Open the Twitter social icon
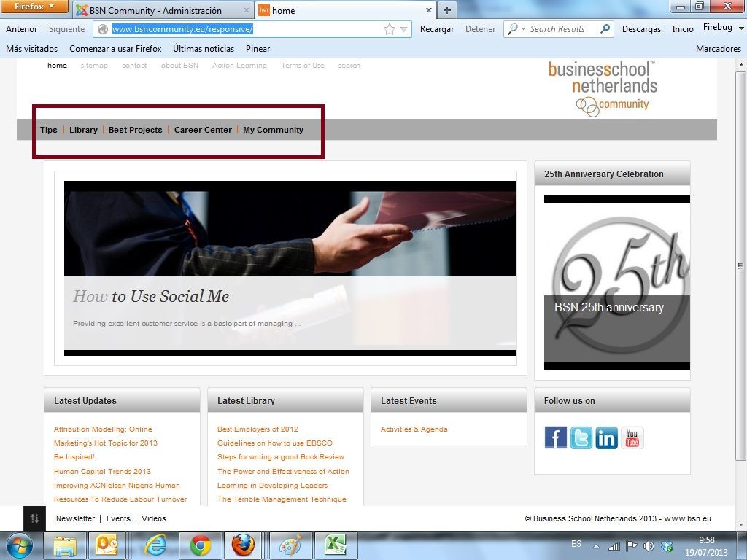The height and width of the screenshot is (560, 747). click(x=581, y=437)
